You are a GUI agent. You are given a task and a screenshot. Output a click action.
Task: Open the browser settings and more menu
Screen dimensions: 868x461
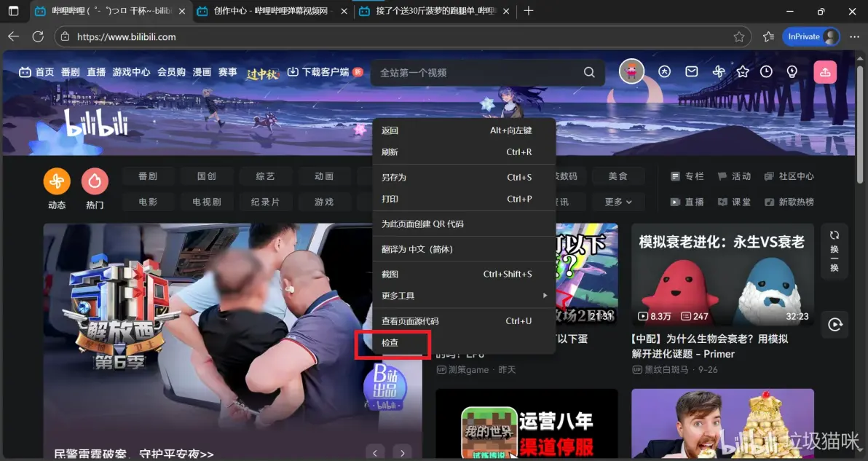pyautogui.click(x=854, y=36)
